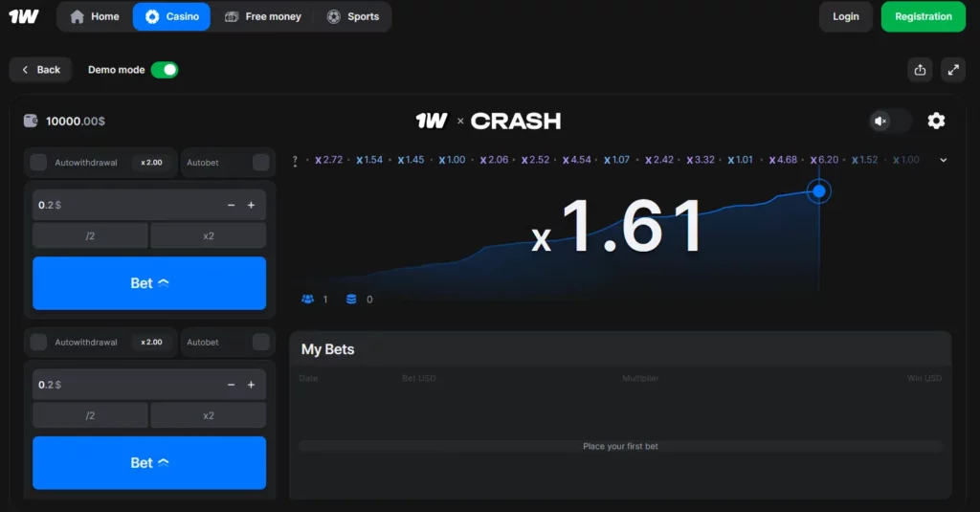Click the CRASH game title logo
This screenshot has width=980, height=512.
point(516,122)
